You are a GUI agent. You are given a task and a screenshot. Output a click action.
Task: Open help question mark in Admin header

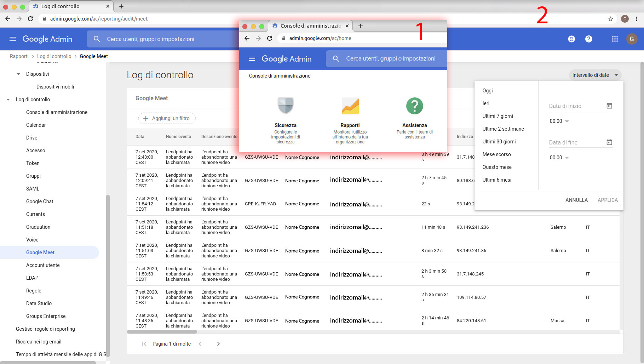tap(589, 39)
